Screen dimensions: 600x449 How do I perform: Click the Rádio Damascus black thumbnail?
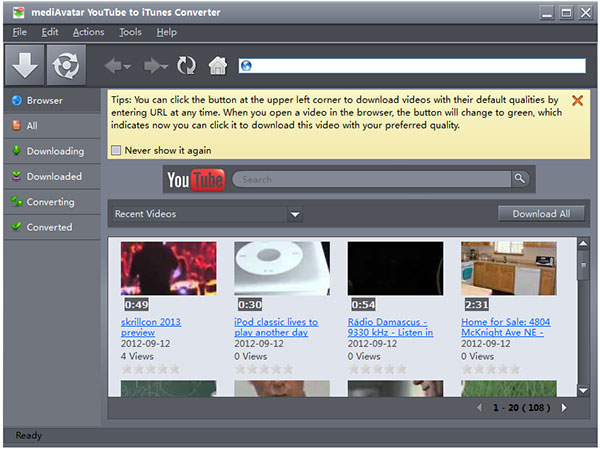395,268
